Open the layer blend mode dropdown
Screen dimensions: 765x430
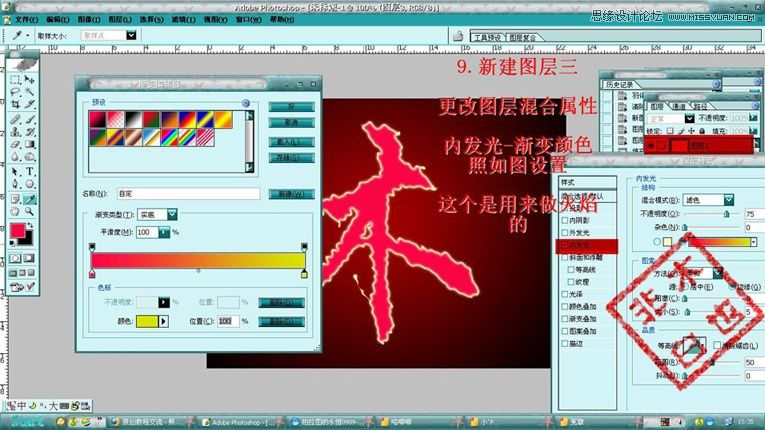click(x=689, y=118)
